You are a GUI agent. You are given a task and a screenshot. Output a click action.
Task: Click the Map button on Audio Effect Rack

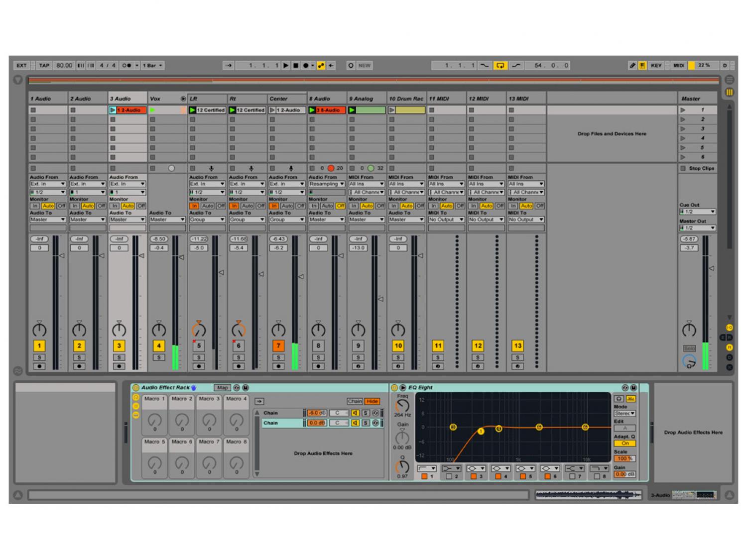(222, 388)
